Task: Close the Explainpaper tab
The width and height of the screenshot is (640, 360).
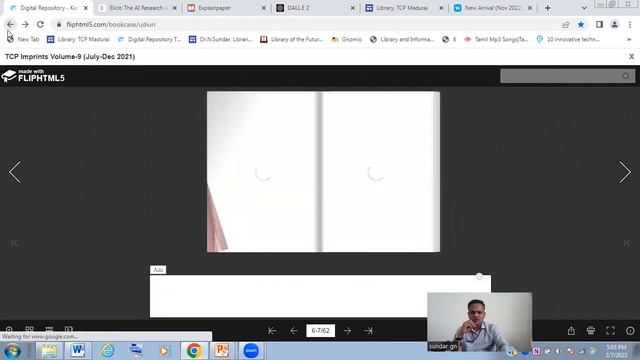Action: [x=263, y=8]
